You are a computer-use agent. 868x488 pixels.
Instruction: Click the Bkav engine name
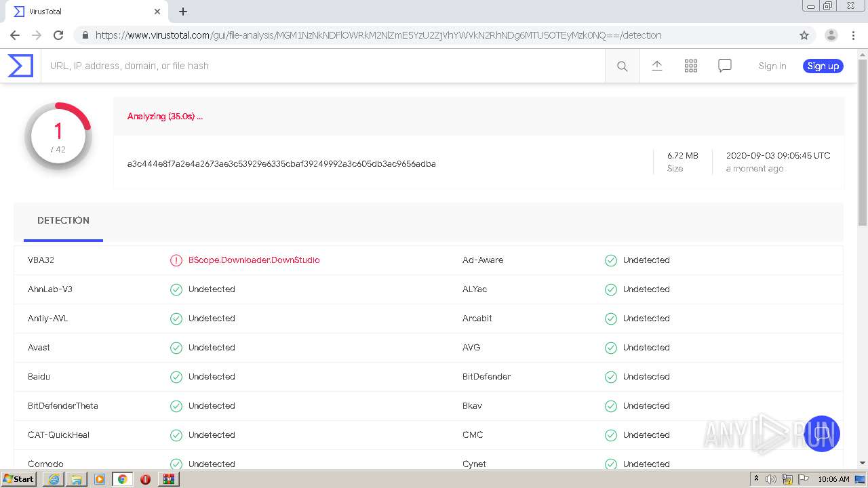tap(472, 406)
